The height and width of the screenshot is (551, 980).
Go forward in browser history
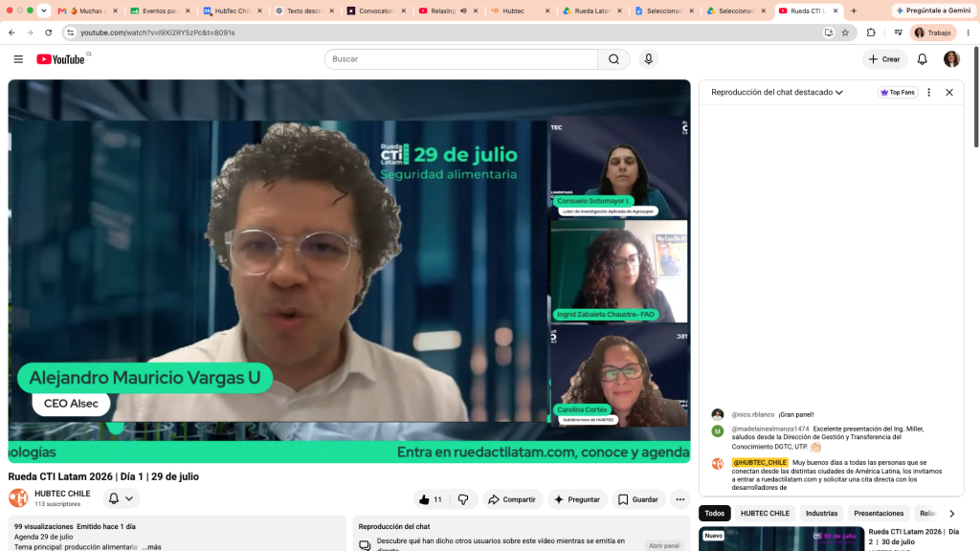pos(30,33)
